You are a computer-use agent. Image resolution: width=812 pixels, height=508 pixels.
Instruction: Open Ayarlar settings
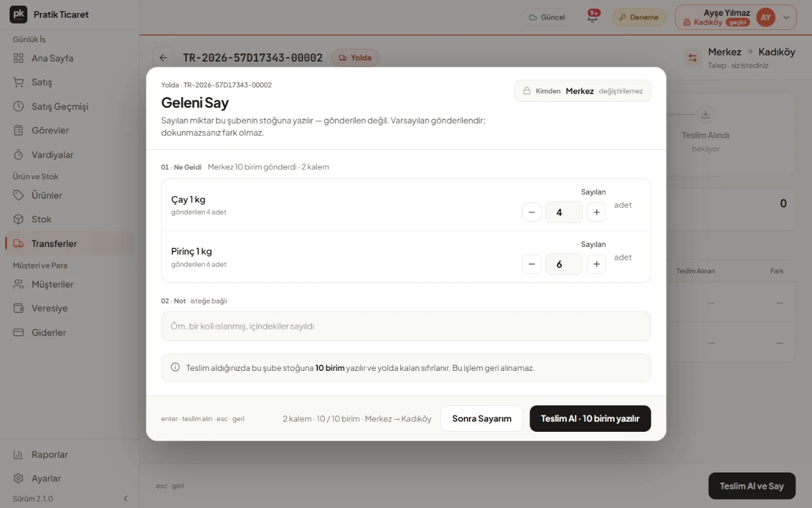point(69,478)
